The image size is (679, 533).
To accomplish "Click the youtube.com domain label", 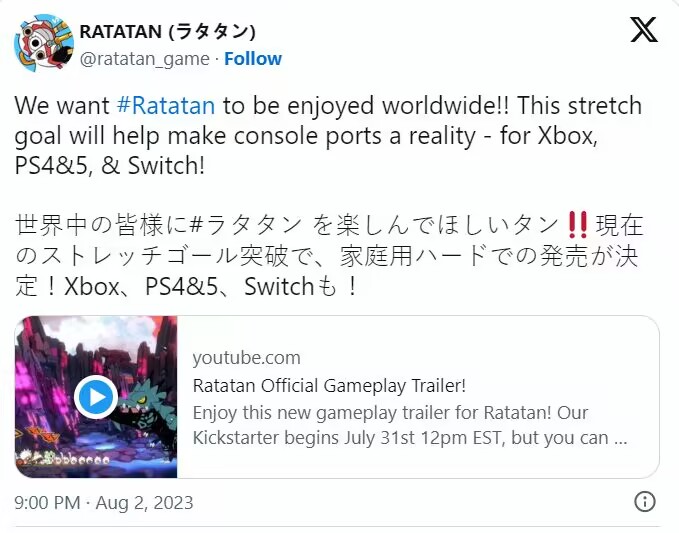I will coord(246,358).
